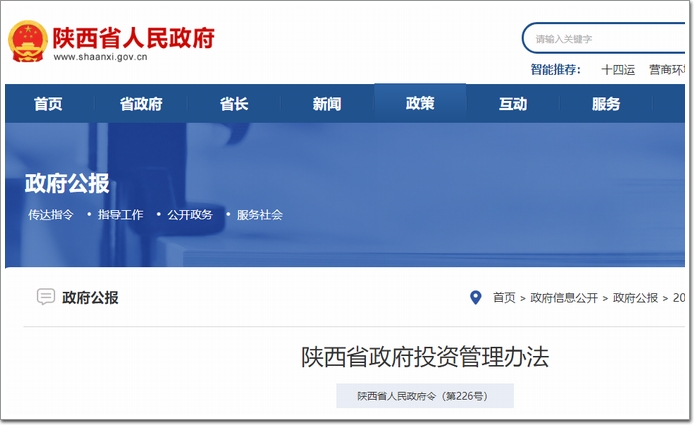The width and height of the screenshot is (694, 425).
Task: Select the highlighted 政策 tab
Action: click(x=420, y=103)
